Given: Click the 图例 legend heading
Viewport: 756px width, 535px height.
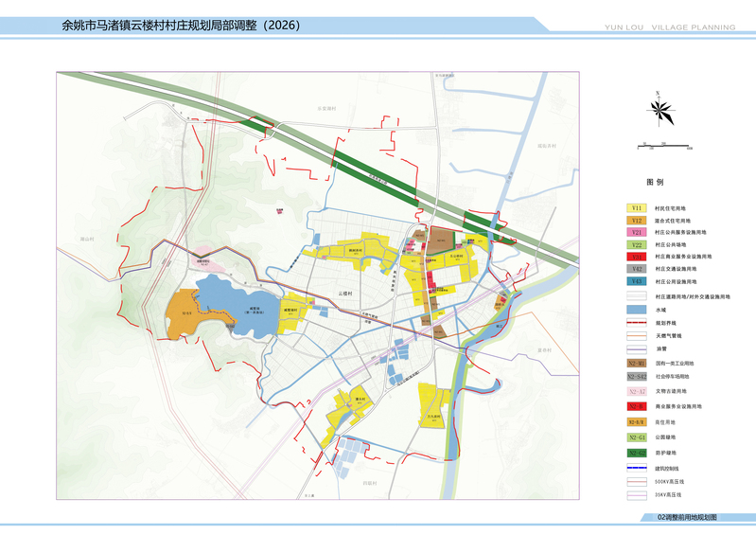Looking at the screenshot, I should [655, 182].
